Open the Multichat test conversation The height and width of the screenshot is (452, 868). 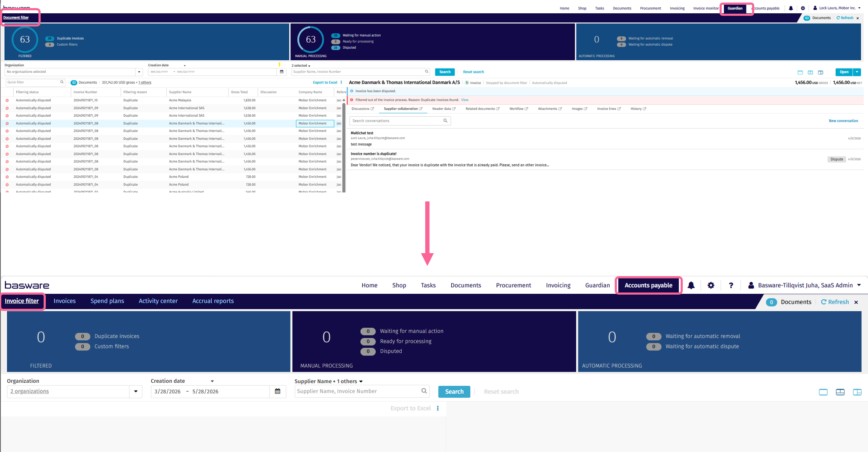point(605,139)
